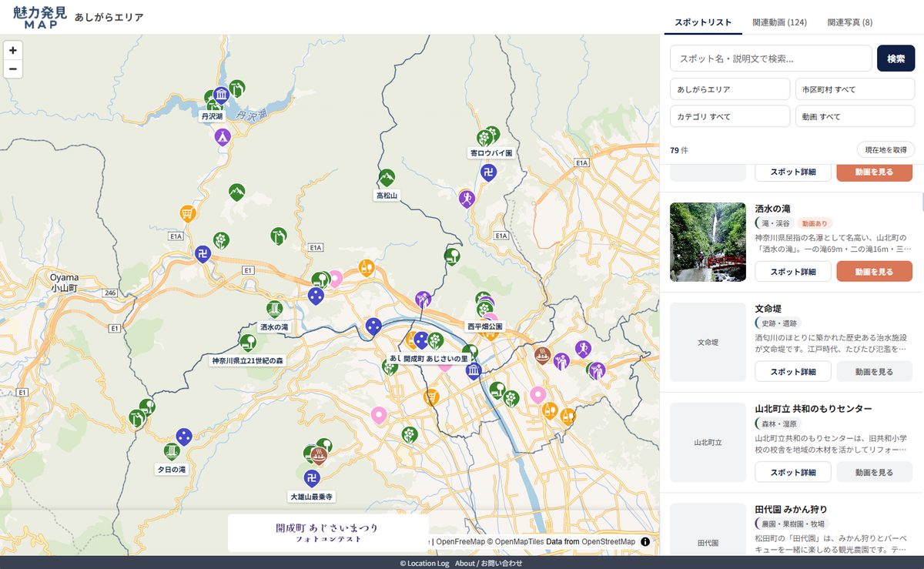Click 動画を見る for 文命堤
The width and height of the screenshot is (924, 569).
point(875,372)
